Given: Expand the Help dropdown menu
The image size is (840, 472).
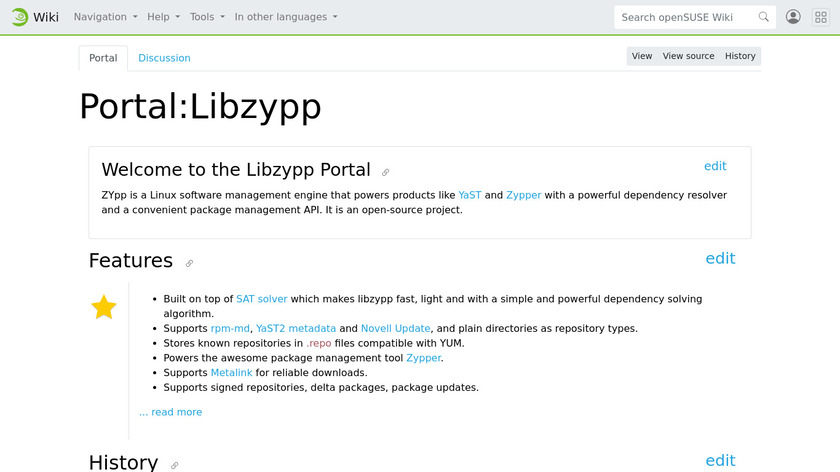Looking at the screenshot, I should pos(163,17).
